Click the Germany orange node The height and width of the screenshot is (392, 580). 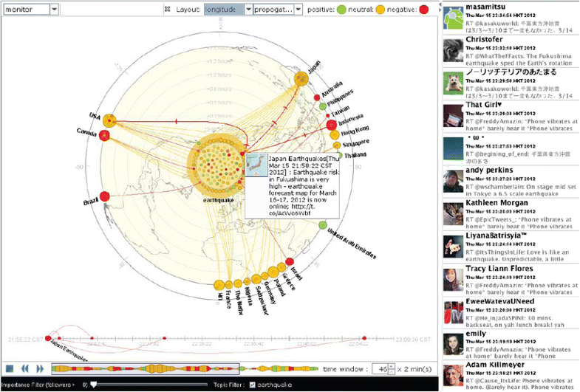[x=265, y=276]
